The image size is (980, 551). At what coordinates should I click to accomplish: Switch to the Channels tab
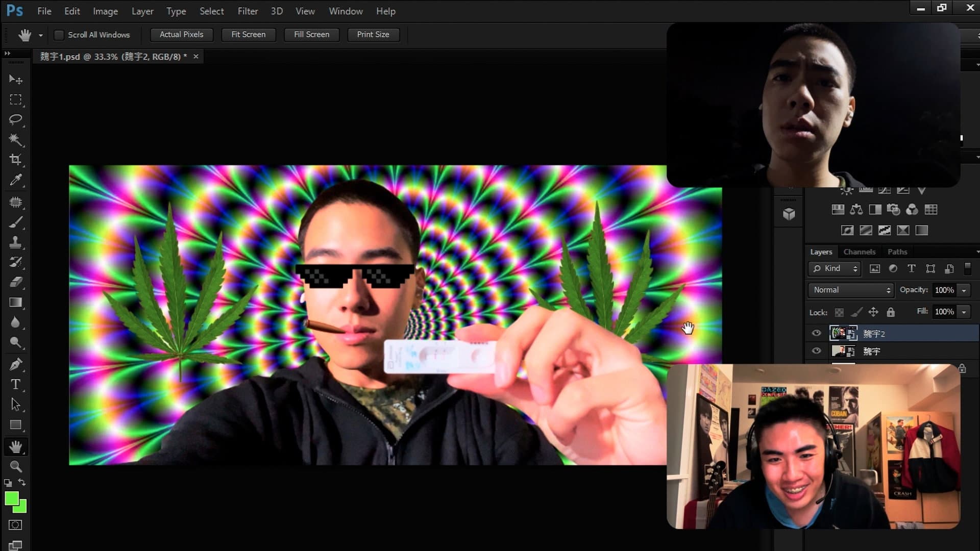point(859,252)
